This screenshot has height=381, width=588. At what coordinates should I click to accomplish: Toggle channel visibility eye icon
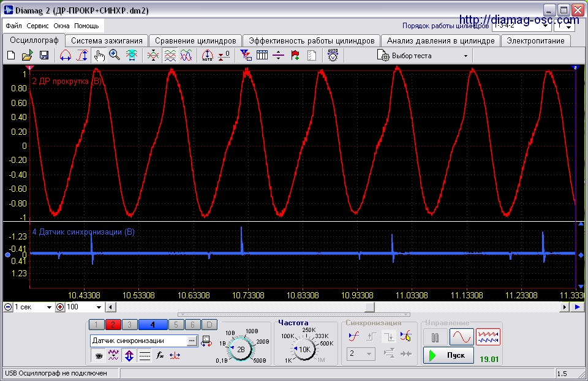click(99, 355)
